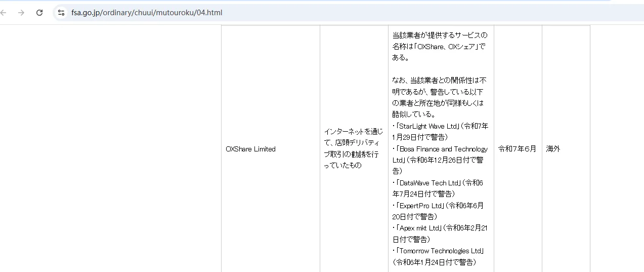
Task: Click the 'Bosa Finance and Technology' entry
Action: (x=440, y=154)
